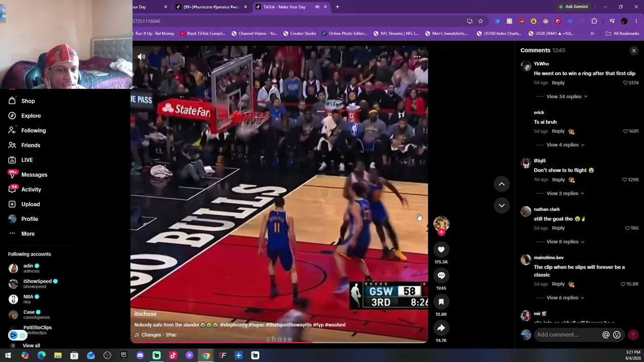644x362 pixels.
Task: Close the Comments panel
Action: coord(634,51)
